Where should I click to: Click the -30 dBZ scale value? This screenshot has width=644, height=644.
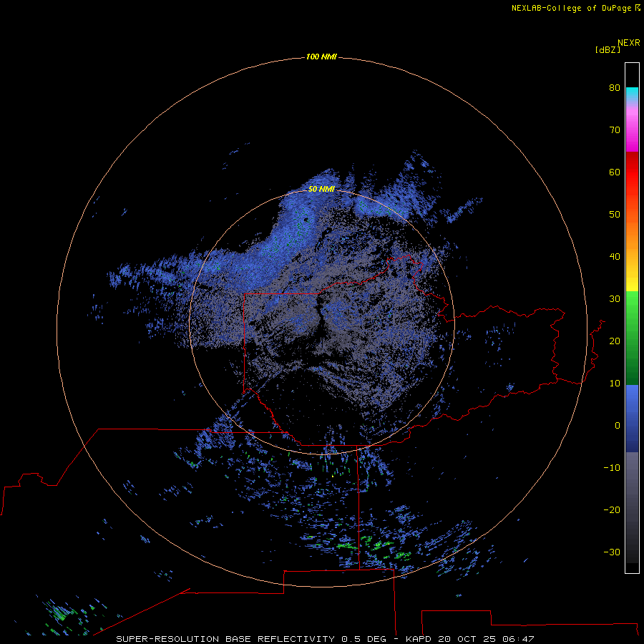(x=612, y=552)
